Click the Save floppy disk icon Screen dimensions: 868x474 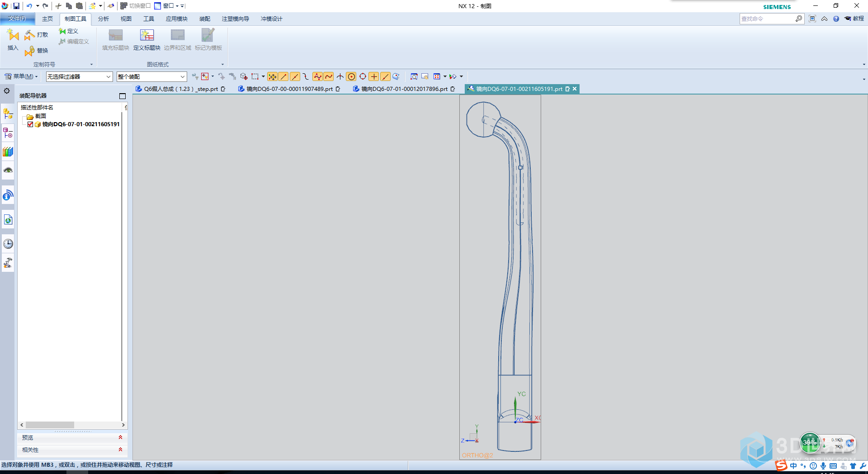point(16,6)
